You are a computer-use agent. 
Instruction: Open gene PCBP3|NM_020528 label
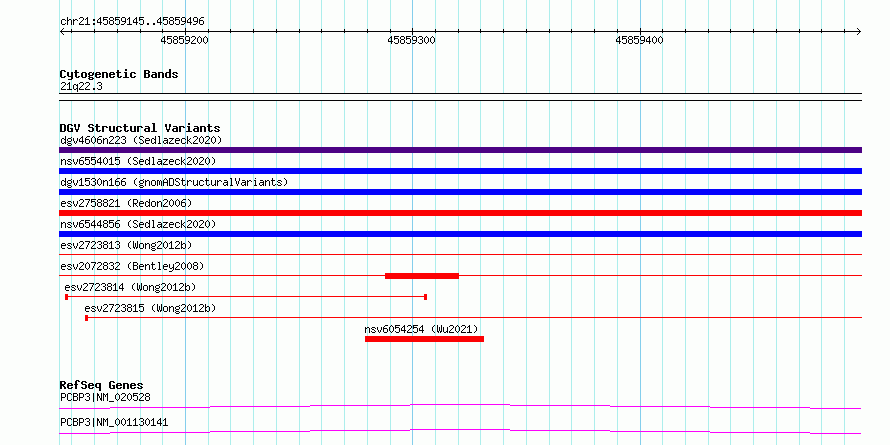click(x=105, y=397)
